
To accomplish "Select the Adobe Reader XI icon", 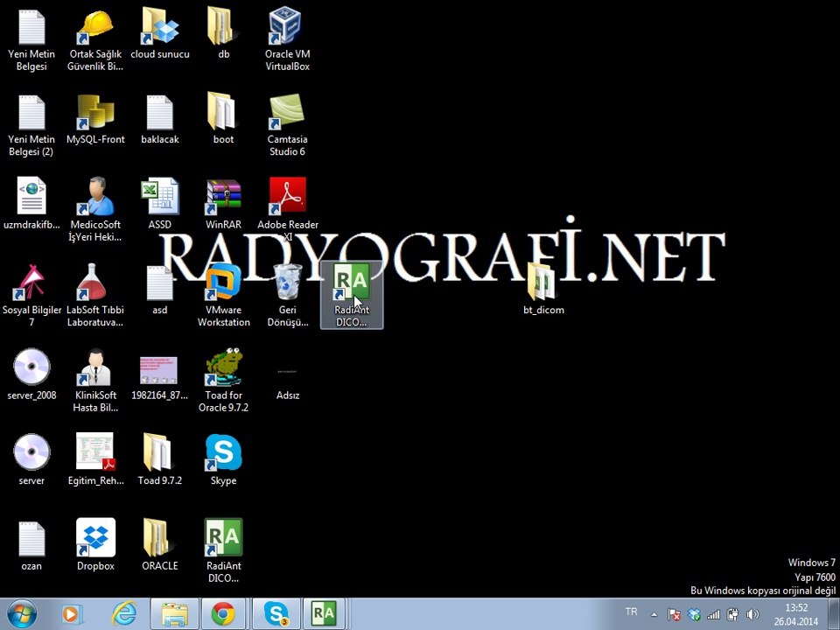I will point(288,209).
